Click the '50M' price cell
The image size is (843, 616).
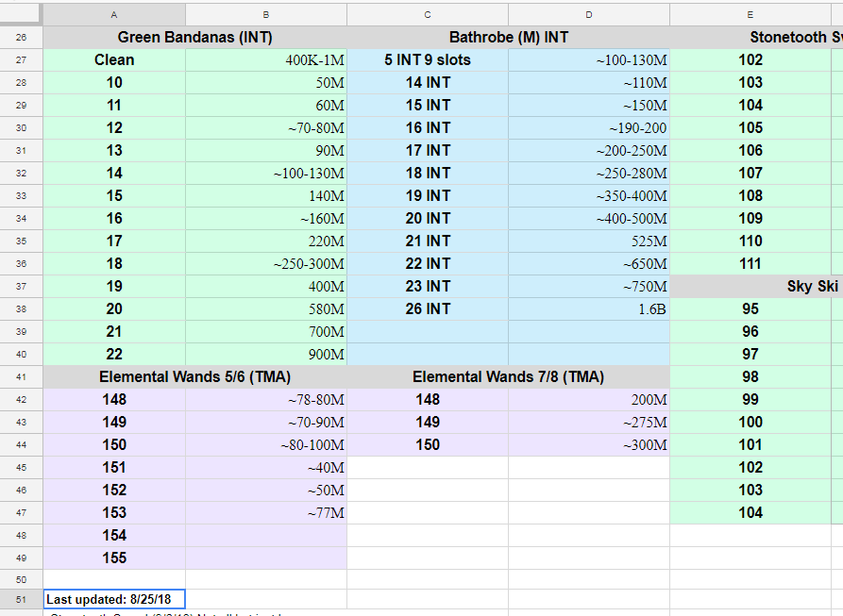point(266,83)
